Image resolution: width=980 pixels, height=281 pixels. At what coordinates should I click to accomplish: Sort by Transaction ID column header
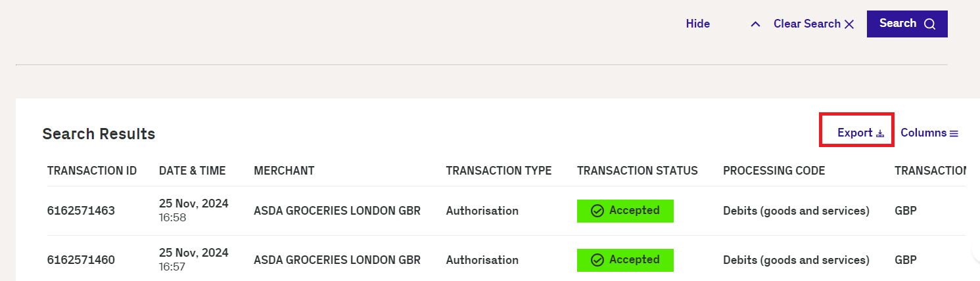coord(92,171)
